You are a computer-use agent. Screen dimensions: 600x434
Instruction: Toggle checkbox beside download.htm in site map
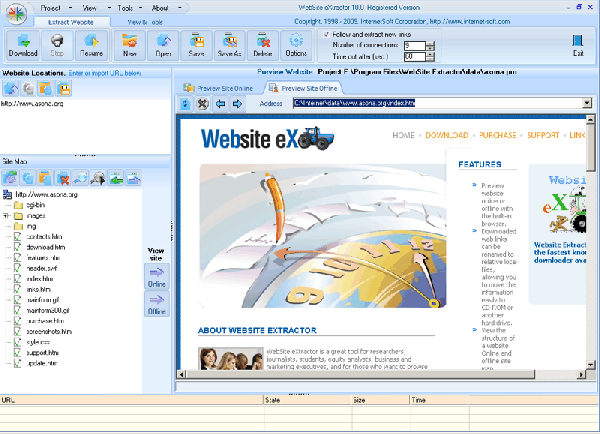click(17, 247)
